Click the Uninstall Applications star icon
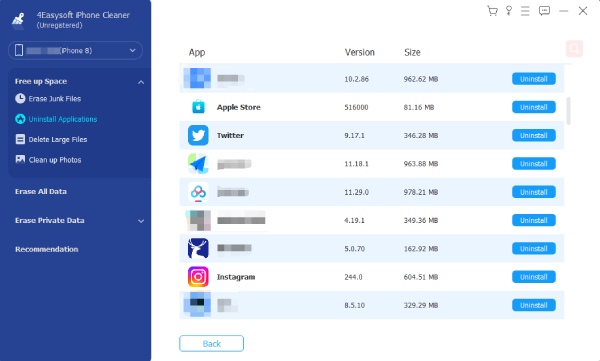The width and height of the screenshot is (600, 361). (20, 119)
